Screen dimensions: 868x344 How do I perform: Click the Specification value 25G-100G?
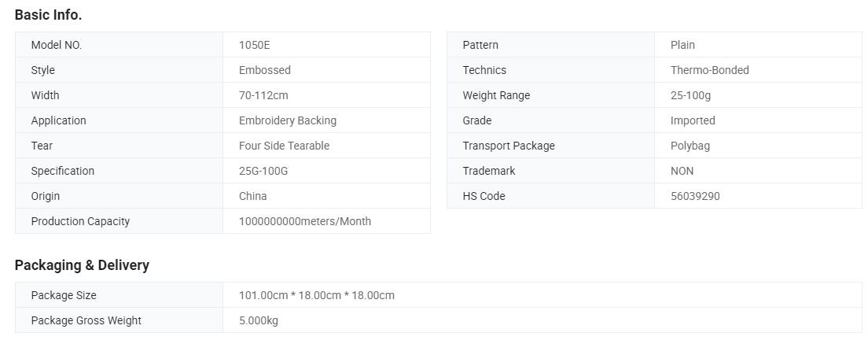(x=263, y=171)
